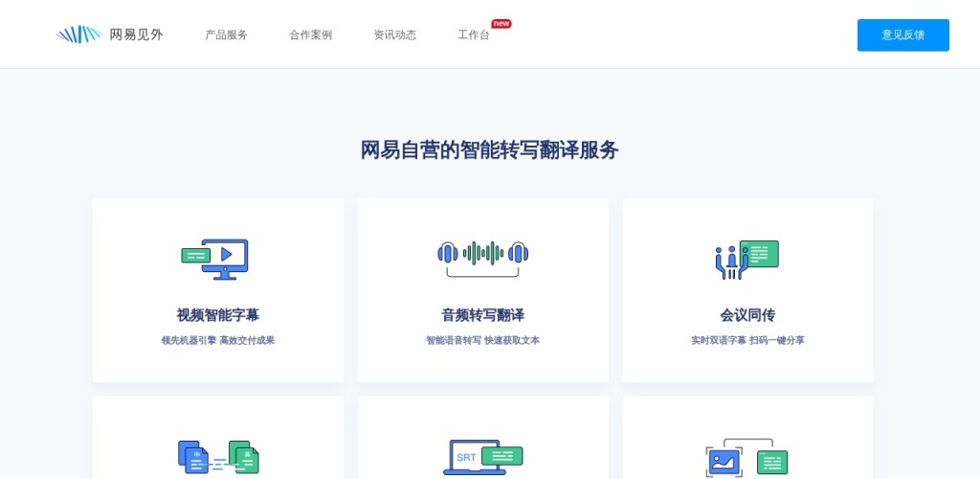
Task: Click the 网易见外 wave logo icon
Action: tap(78, 34)
